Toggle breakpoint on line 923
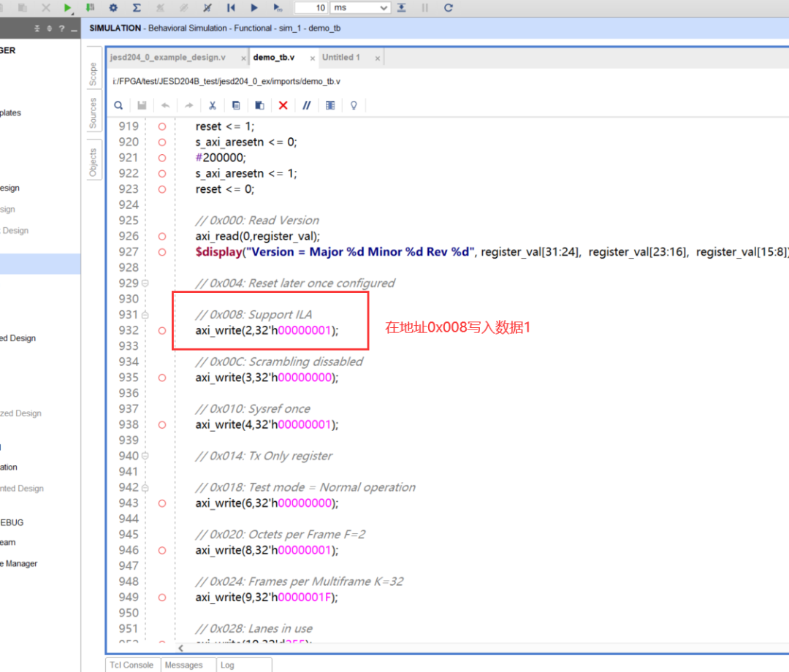 coord(162,190)
